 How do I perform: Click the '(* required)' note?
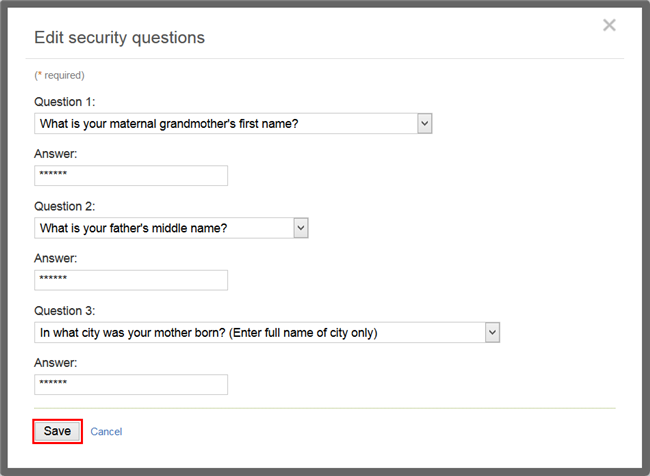pos(59,75)
